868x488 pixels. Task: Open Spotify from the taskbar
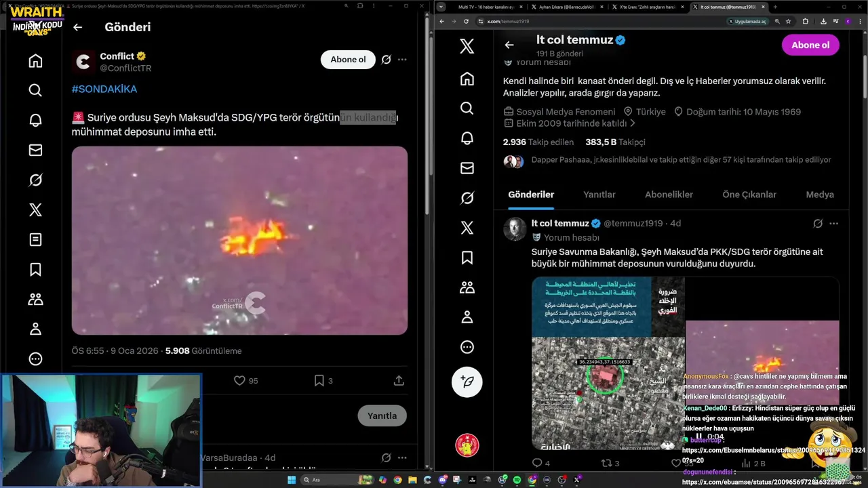coord(517,480)
